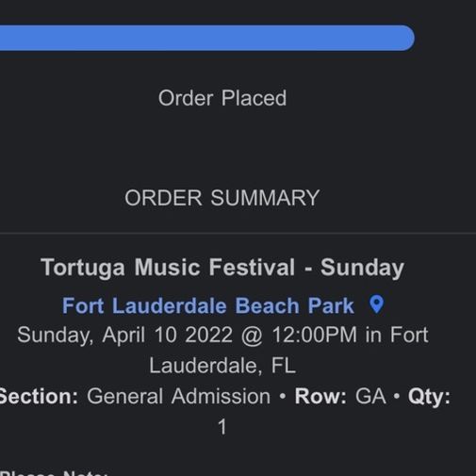Viewport: 476px width, 476px height.
Task: Select the GA row value
Action: 370,396
